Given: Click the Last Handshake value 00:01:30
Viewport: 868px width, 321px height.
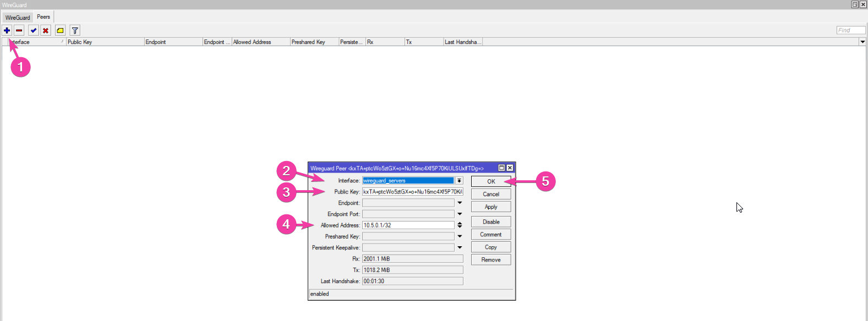Looking at the screenshot, I should point(412,281).
